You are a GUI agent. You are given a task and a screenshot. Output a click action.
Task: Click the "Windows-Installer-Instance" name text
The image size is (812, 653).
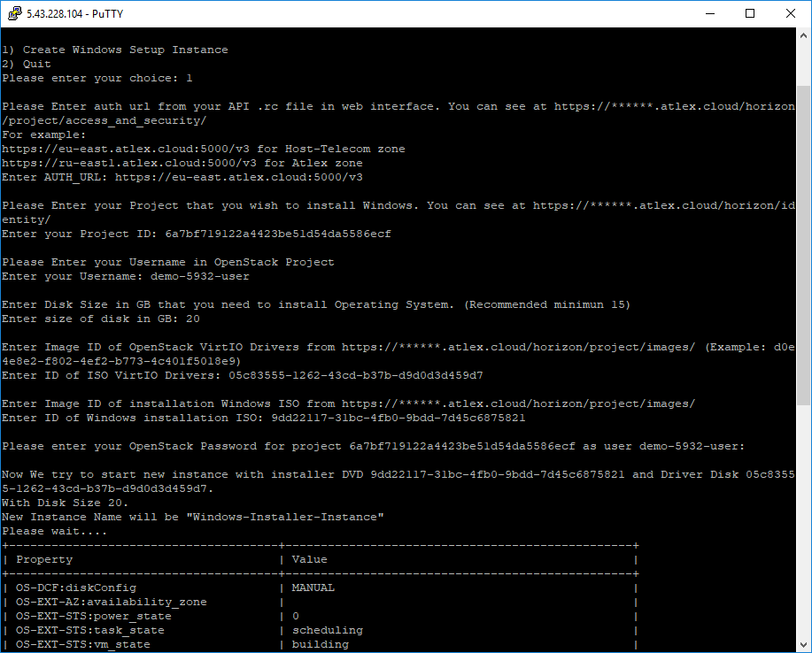285,517
